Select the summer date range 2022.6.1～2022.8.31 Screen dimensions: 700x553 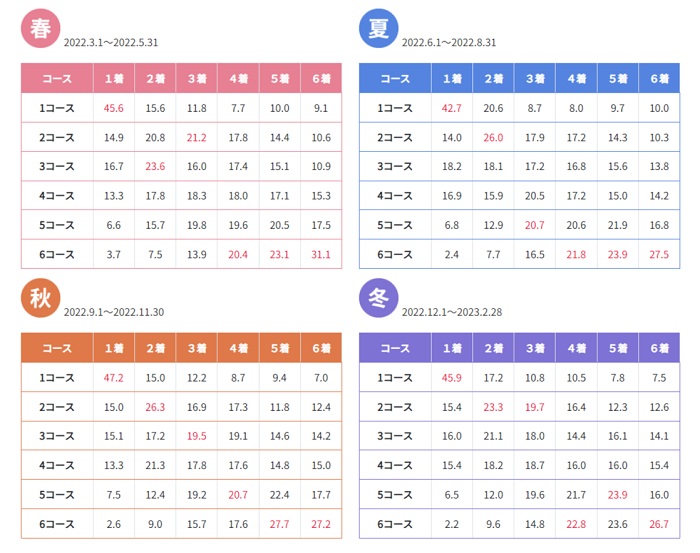449,43
